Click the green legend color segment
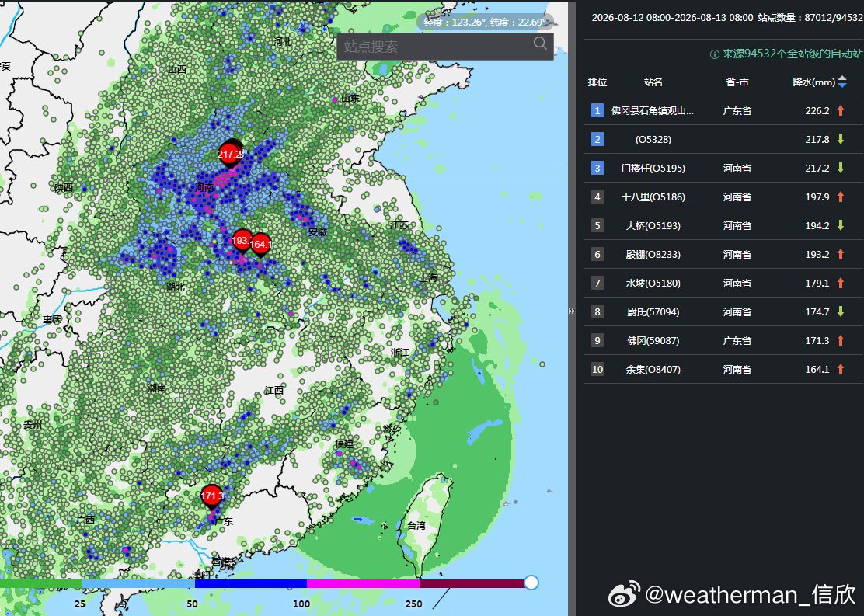Viewport: 864px width, 616px height. [40, 583]
